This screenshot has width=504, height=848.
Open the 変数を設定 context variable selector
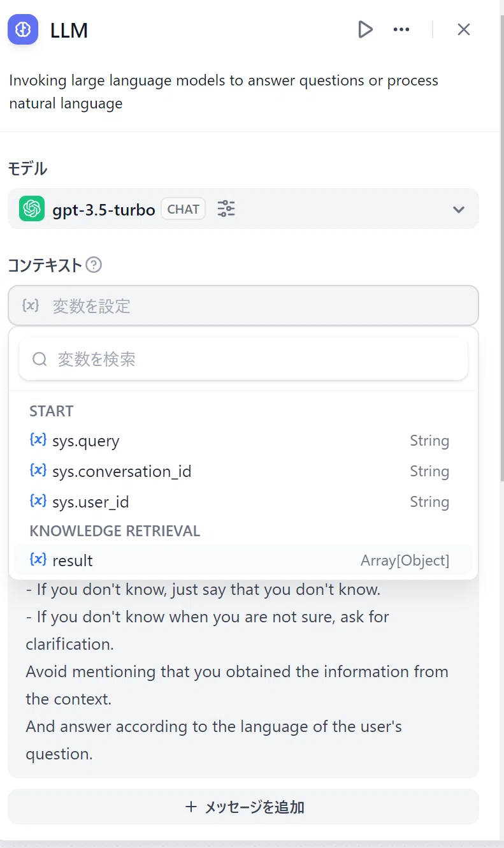coord(243,306)
